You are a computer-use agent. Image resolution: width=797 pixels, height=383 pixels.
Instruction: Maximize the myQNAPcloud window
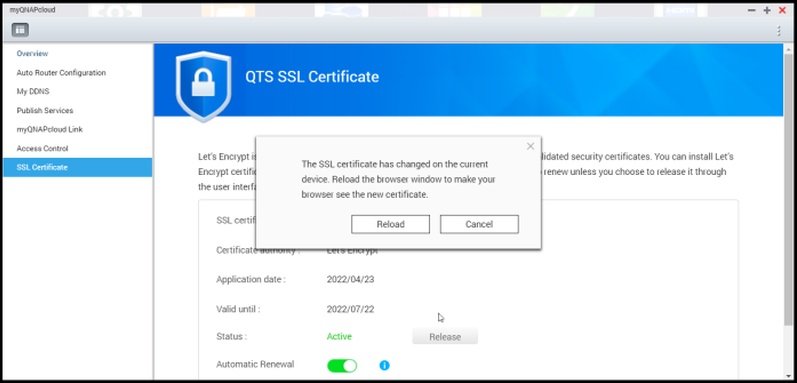pos(767,10)
